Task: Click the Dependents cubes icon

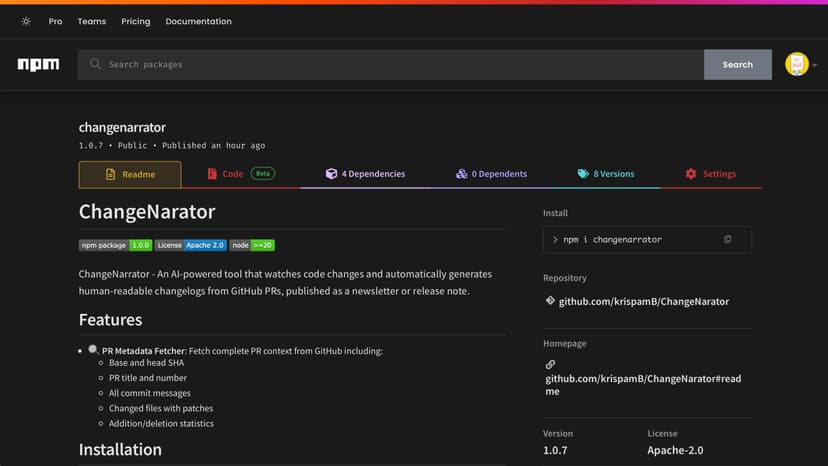Action: [x=462, y=174]
